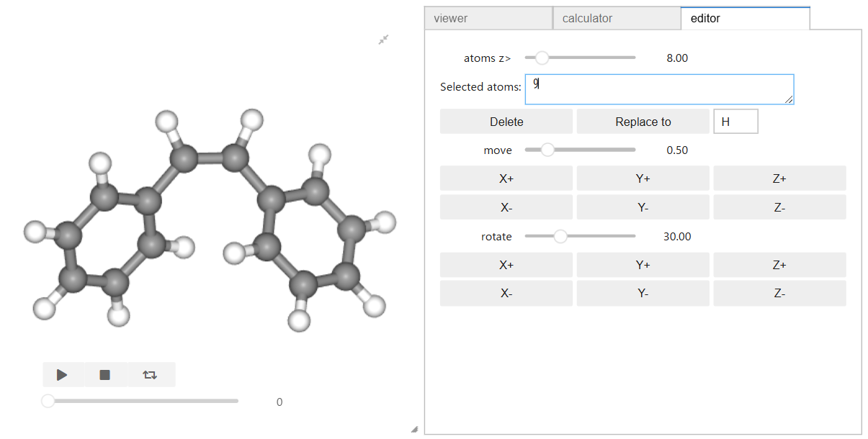
Task: Click the replacement element input field
Action: pyautogui.click(x=735, y=122)
